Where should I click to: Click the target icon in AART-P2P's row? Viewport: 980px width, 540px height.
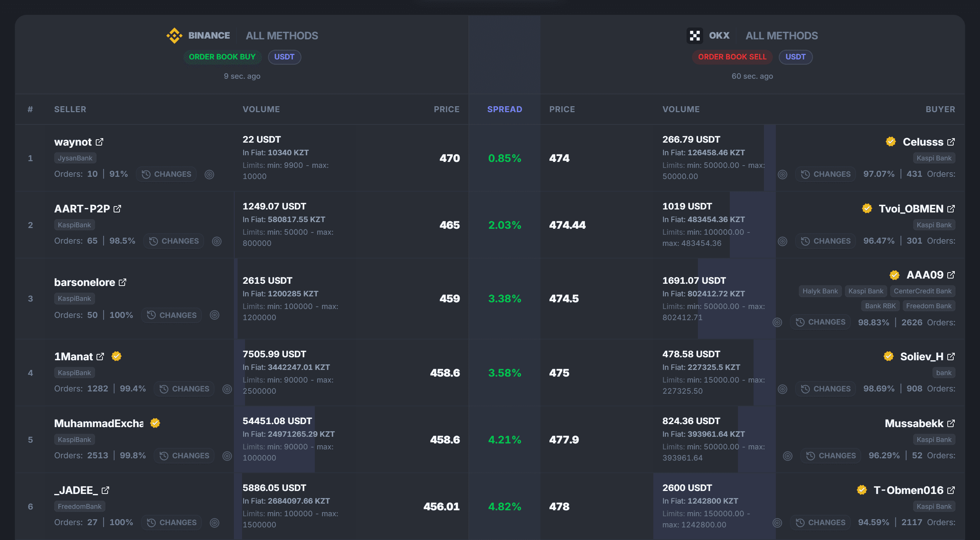[x=217, y=241]
